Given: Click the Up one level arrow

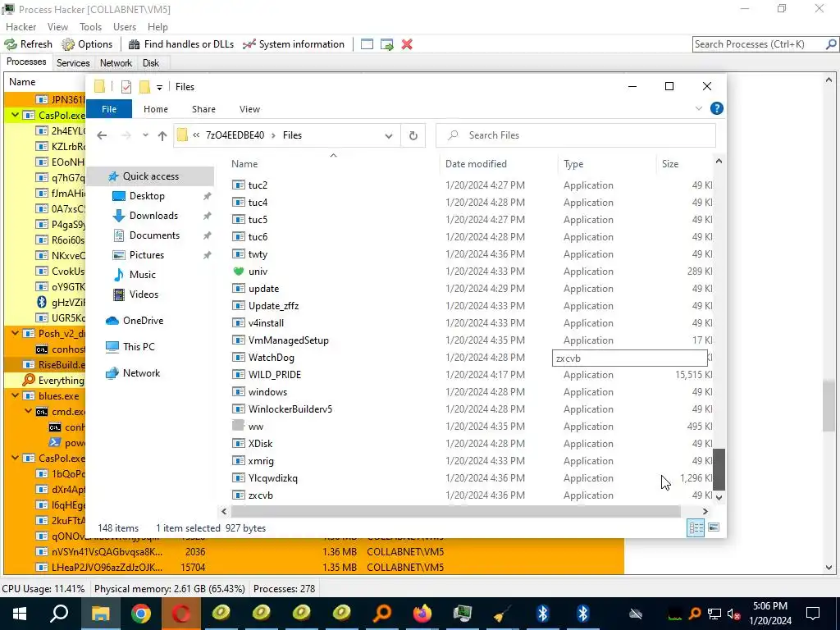Looking at the screenshot, I should pos(162,135).
